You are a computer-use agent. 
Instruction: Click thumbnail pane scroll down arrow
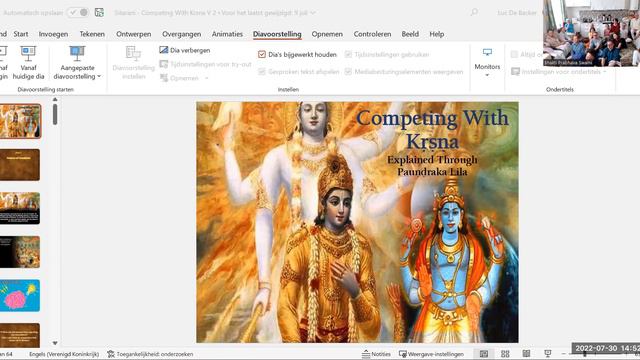tap(55, 343)
